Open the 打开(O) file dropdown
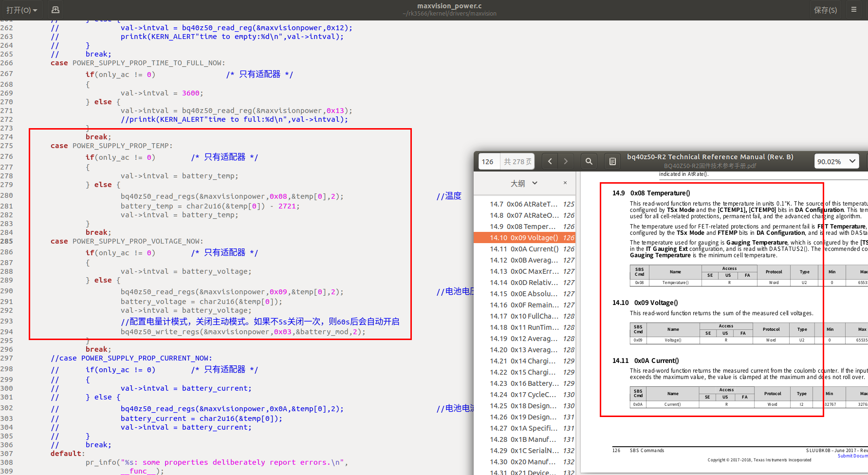 click(22, 10)
